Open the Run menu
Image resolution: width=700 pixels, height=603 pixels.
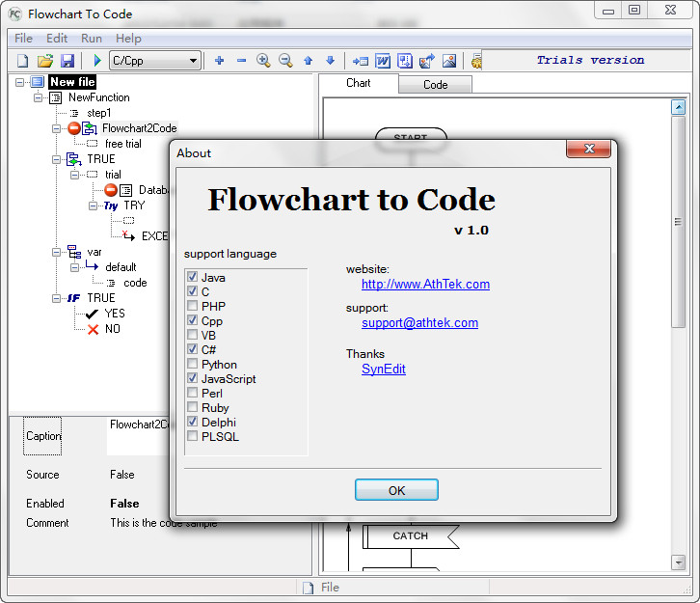coord(92,39)
